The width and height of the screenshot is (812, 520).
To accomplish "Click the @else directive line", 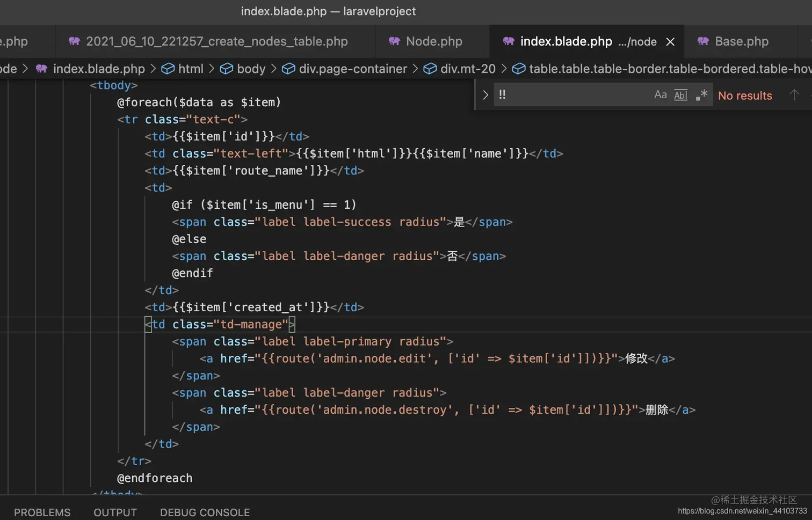I will [189, 239].
